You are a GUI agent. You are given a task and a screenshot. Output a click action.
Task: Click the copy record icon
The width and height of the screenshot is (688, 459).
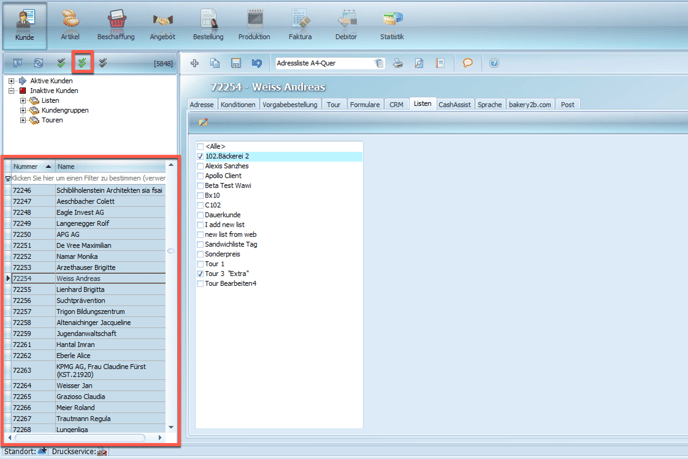pyautogui.click(x=215, y=63)
